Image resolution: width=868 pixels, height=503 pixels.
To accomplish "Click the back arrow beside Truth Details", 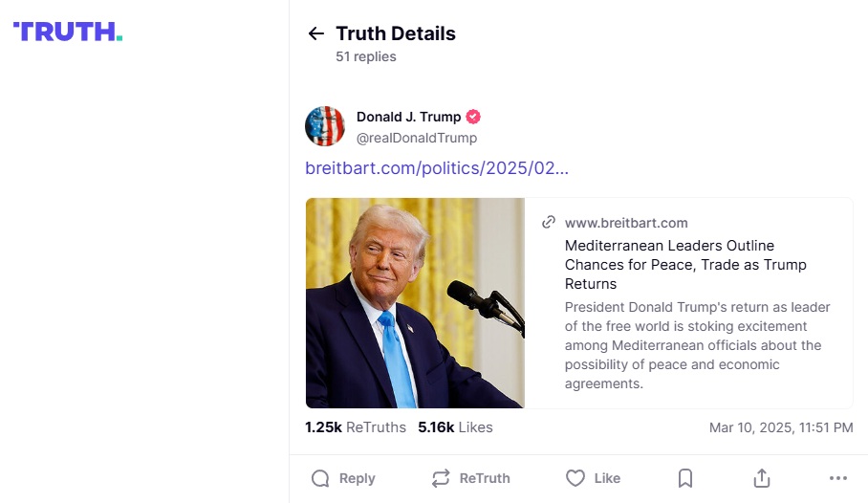I will point(316,34).
